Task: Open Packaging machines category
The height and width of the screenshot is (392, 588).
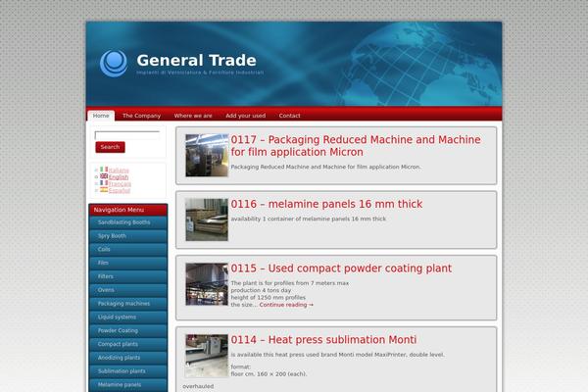Action: pos(128,304)
